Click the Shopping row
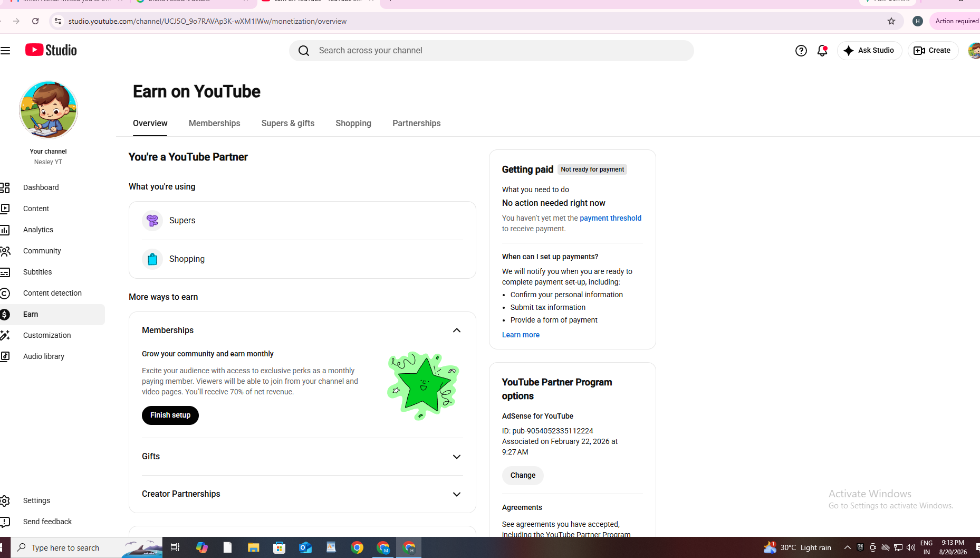This screenshot has width=980, height=558. pyautogui.click(x=302, y=259)
